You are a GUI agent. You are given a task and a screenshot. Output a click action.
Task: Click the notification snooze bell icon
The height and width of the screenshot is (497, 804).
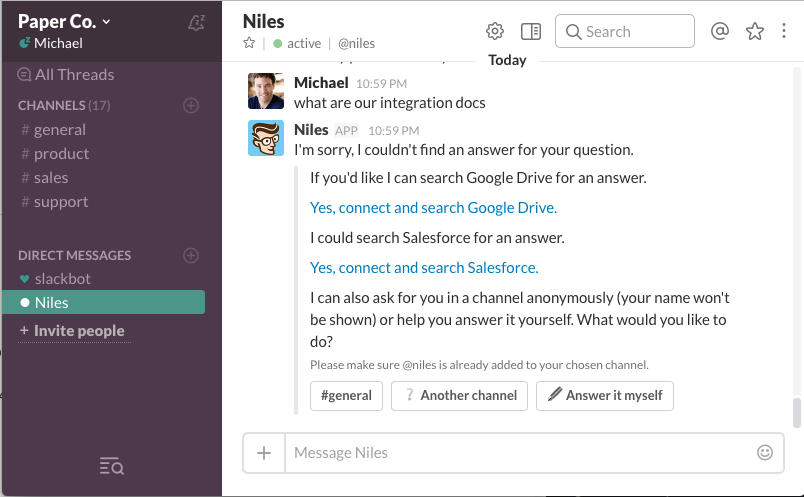pos(196,22)
